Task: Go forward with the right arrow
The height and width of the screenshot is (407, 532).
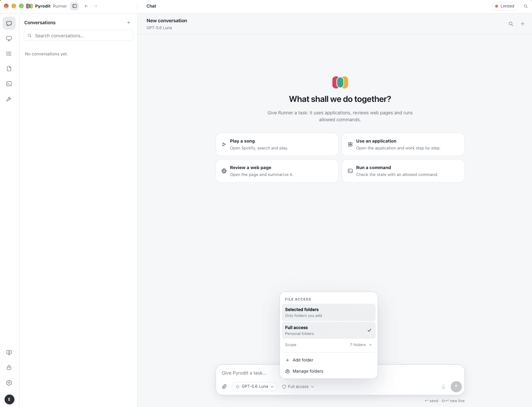Action: click(x=95, y=6)
